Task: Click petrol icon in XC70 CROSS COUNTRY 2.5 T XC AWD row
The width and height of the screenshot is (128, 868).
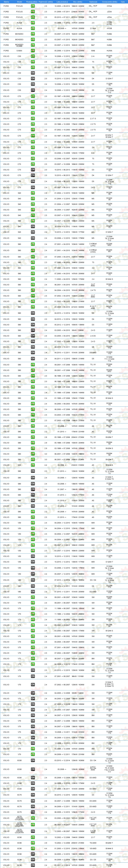Action: click(33, 825)
